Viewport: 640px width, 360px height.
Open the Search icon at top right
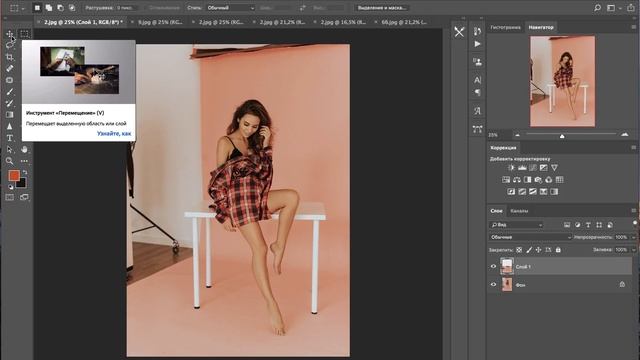pos(598,8)
